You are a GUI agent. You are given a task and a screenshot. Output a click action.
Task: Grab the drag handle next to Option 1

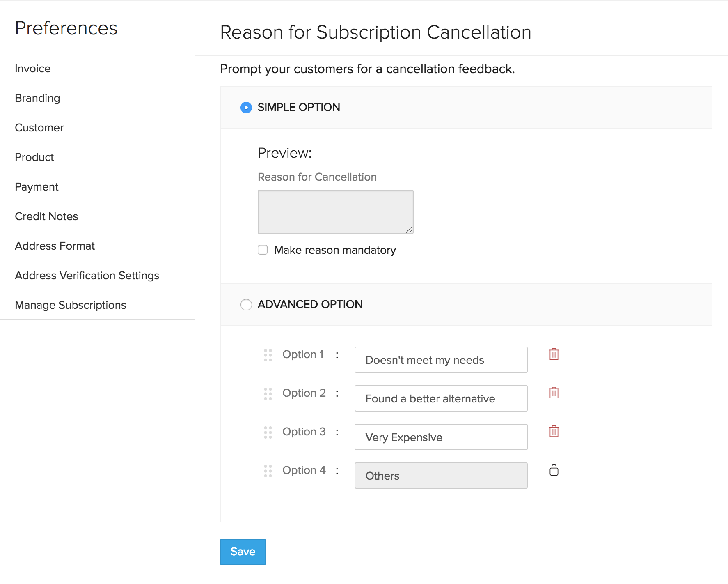tap(268, 355)
